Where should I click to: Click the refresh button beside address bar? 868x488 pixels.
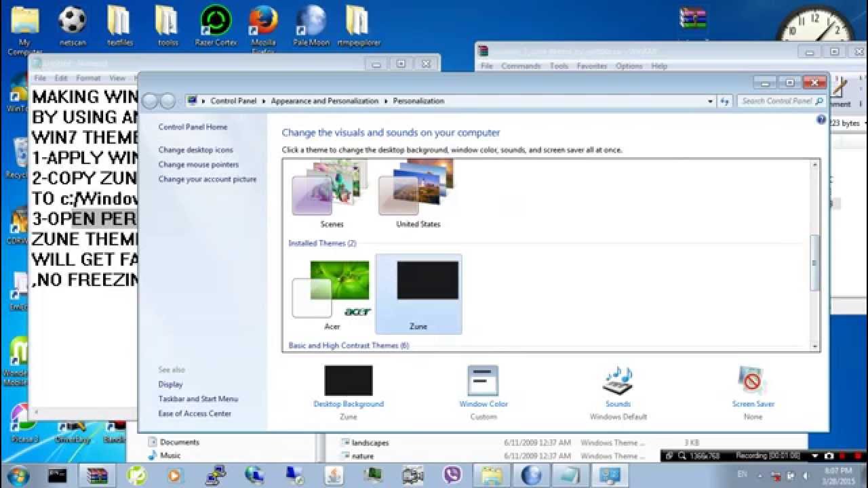point(725,101)
